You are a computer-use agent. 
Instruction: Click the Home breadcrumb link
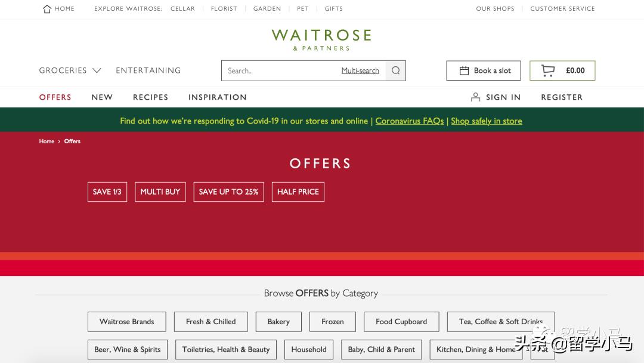[x=47, y=141]
